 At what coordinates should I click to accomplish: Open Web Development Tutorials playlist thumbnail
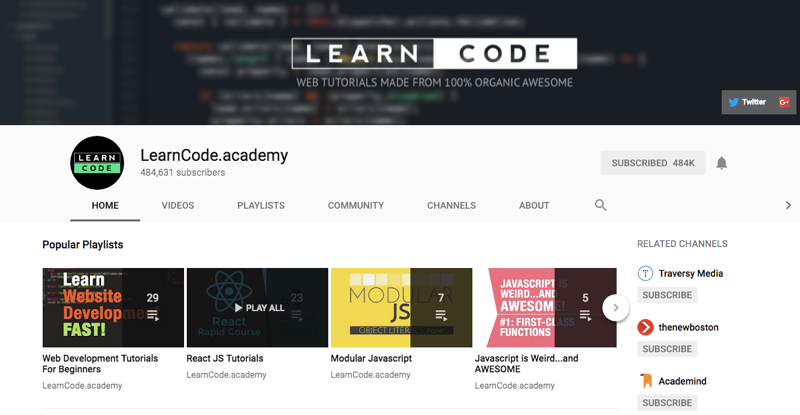113,308
